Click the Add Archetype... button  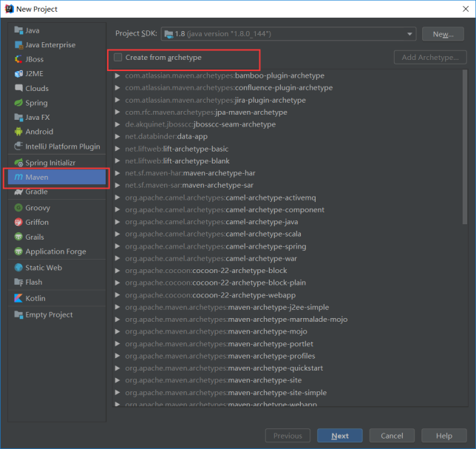click(x=430, y=58)
